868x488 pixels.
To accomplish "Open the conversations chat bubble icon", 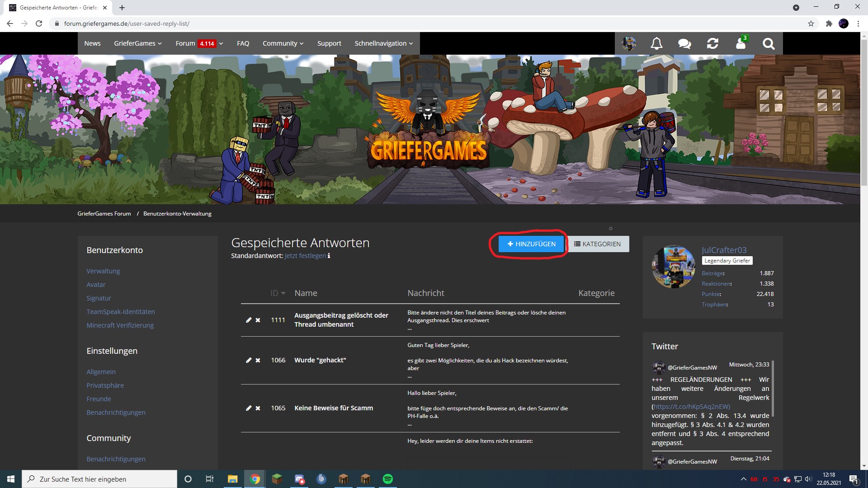I will 684,43.
